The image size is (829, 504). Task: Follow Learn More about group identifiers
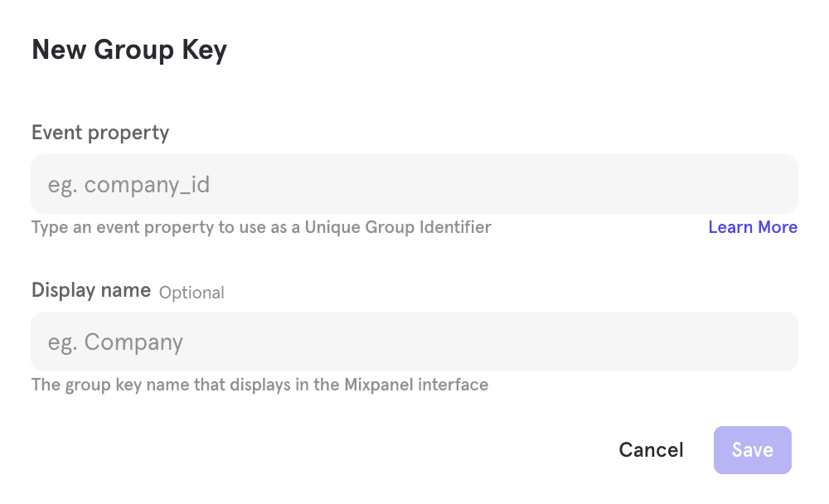[752, 227]
